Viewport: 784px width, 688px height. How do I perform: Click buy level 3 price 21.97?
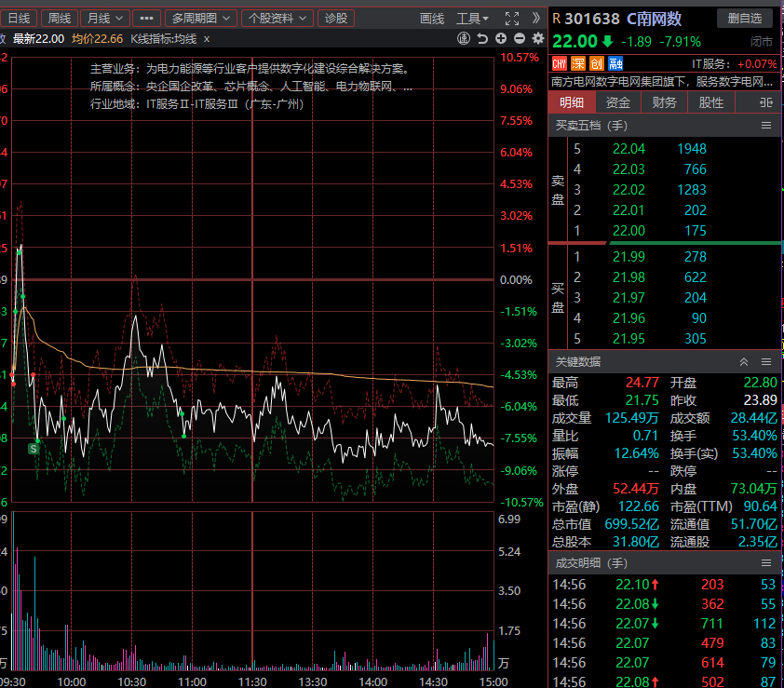pos(629,298)
